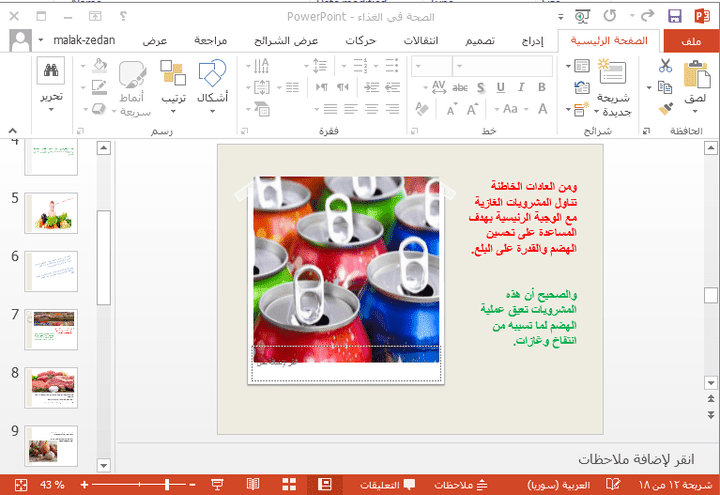Open the Shapes gallery icon
Viewport: 720px width, 495px height.
tap(212, 73)
